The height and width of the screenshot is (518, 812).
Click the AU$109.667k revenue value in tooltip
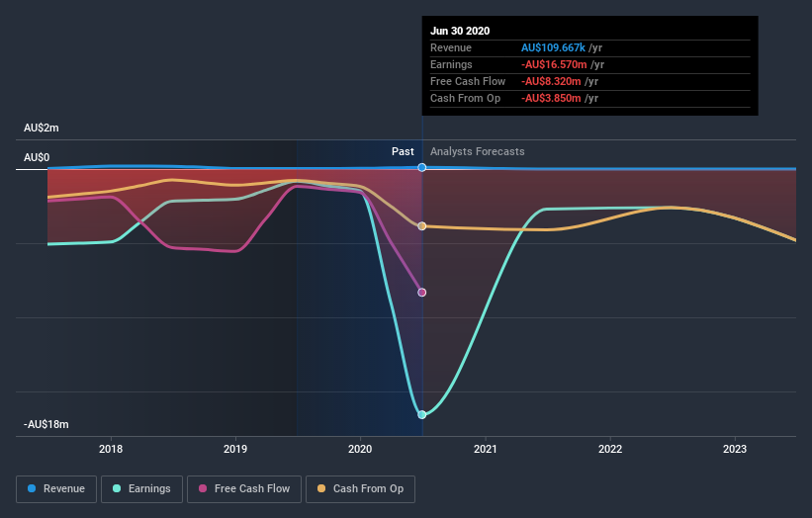553,47
